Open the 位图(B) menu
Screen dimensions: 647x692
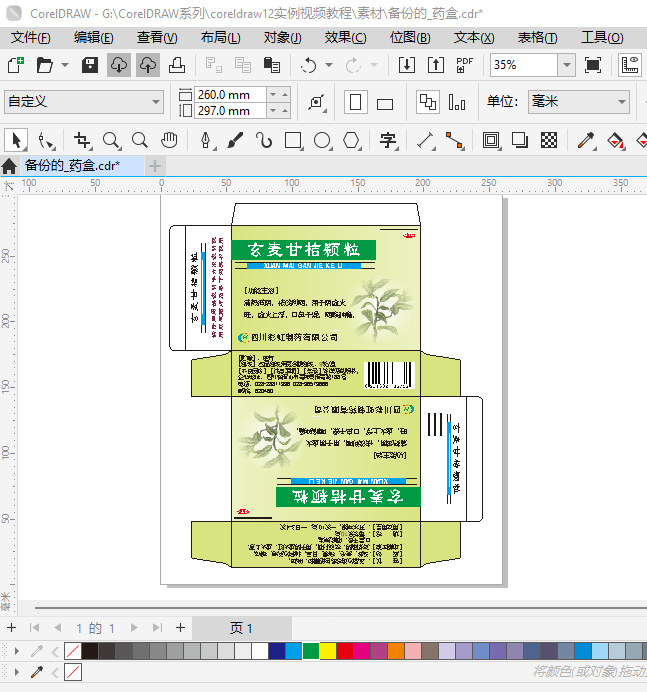point(410,38)
